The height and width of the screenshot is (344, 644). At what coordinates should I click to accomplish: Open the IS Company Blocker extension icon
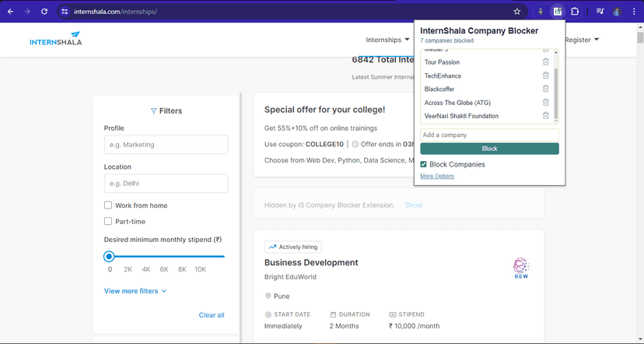[x=558, y=12]
